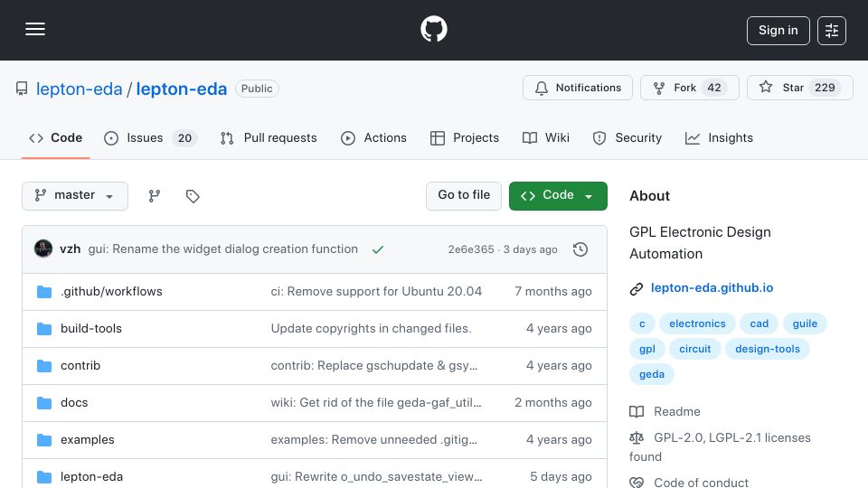Click the Notifications button

pyautogui.click(x=578, y=88)
